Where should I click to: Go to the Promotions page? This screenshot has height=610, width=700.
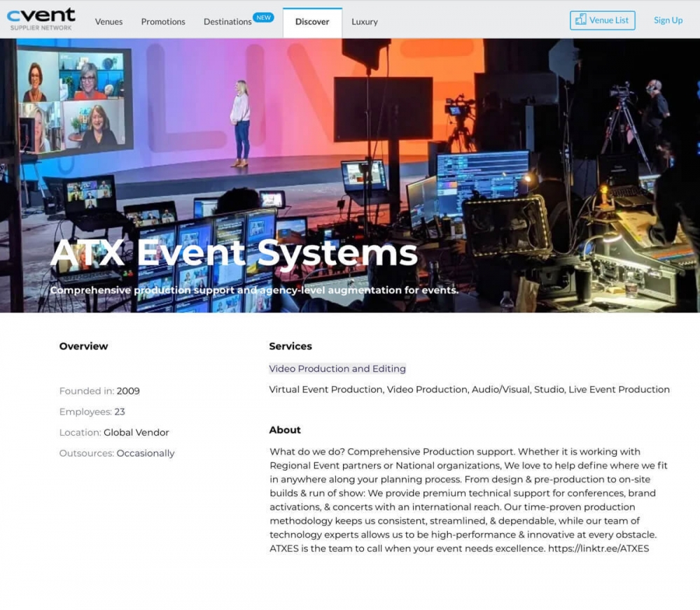163,22
